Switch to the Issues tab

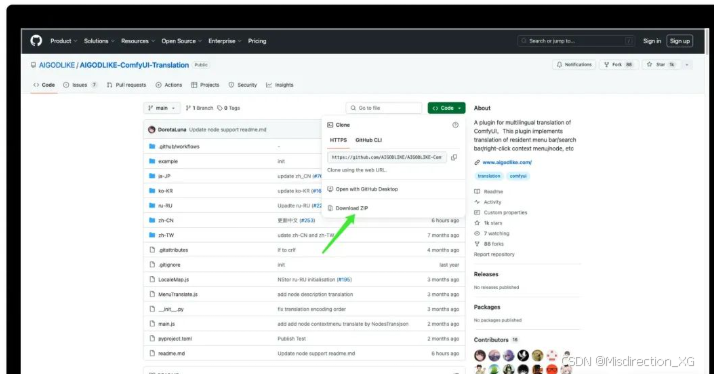tap(80, 85)
